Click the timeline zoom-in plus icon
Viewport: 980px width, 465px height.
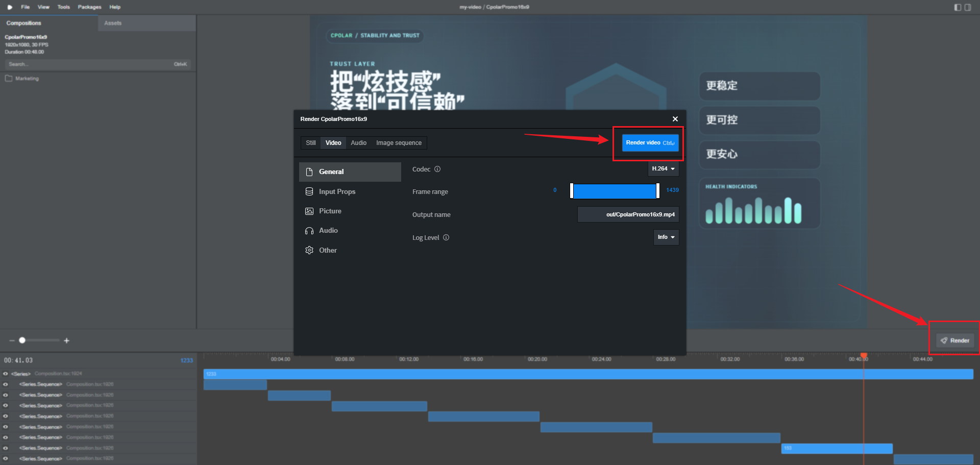click(66, 340)
